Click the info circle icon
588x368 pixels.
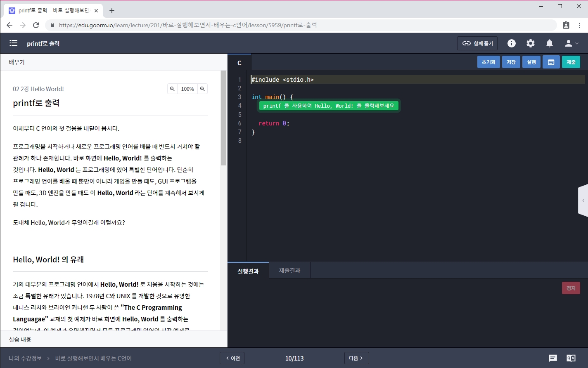pyautogui.click(x=512, y=43)
